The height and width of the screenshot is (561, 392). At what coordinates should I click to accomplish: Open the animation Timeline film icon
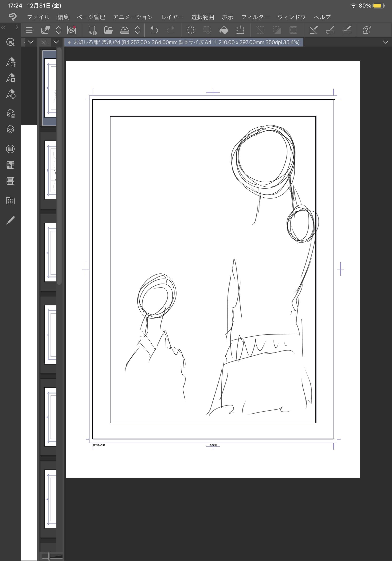pos(10,181)
